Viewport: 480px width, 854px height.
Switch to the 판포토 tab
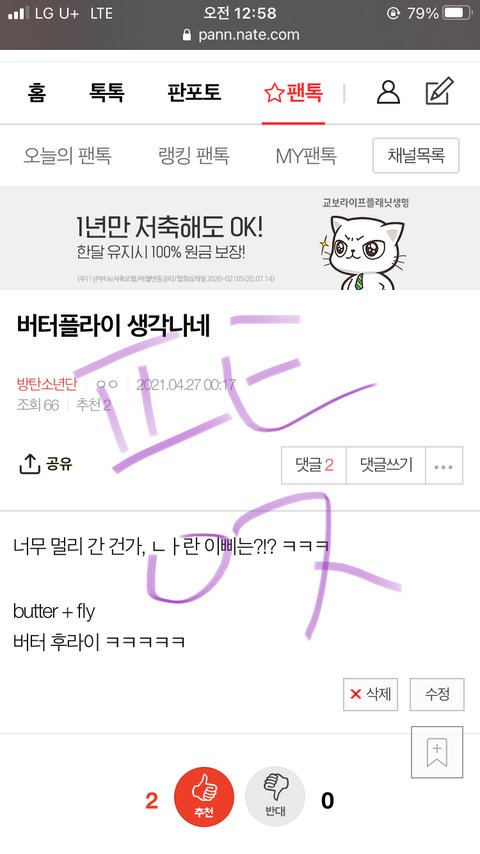click(x=194, y=92)
